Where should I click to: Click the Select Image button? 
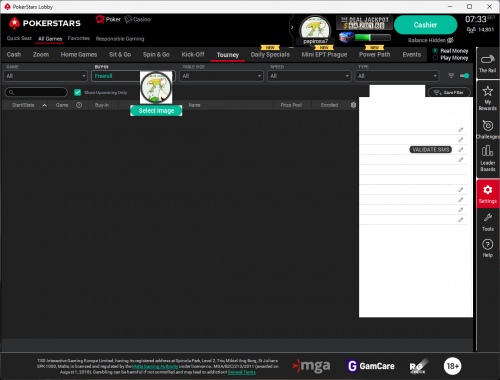(x=156, y=111)
